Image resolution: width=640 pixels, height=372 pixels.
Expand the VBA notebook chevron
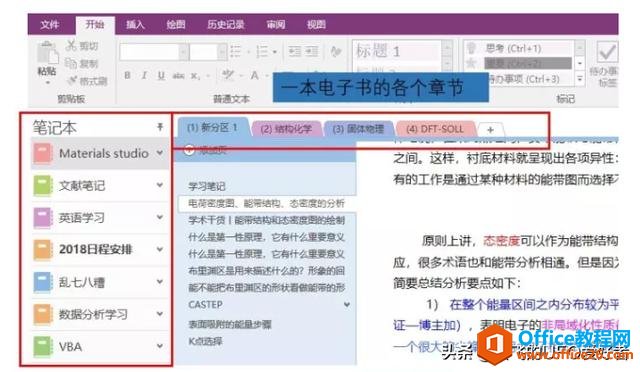160,346
